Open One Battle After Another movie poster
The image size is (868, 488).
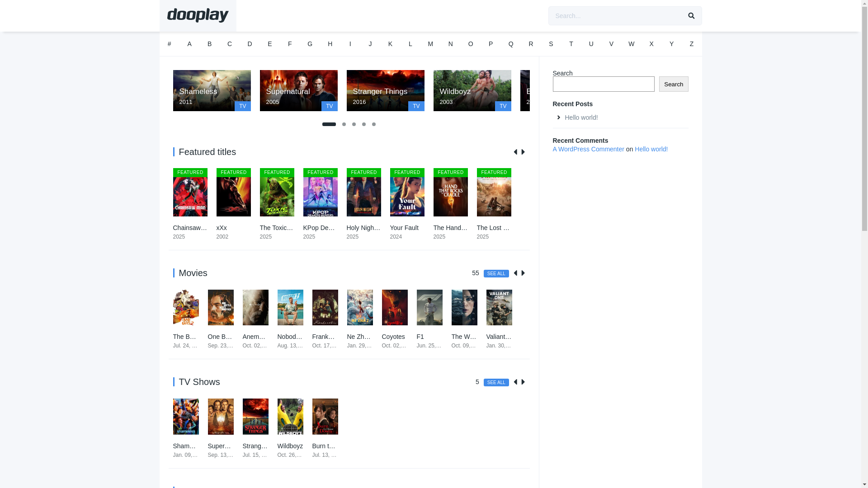(221, 307)
